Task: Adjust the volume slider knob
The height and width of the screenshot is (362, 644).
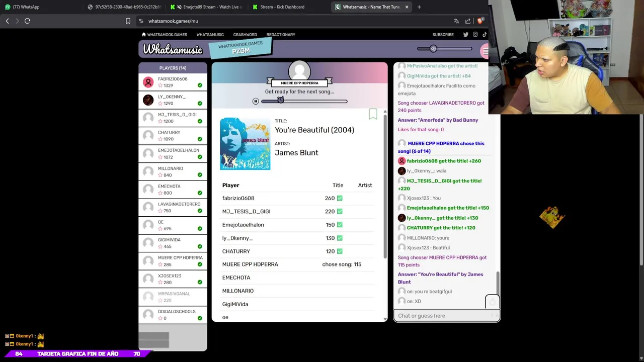Action: pyautogui.click(x=433, y=49)
